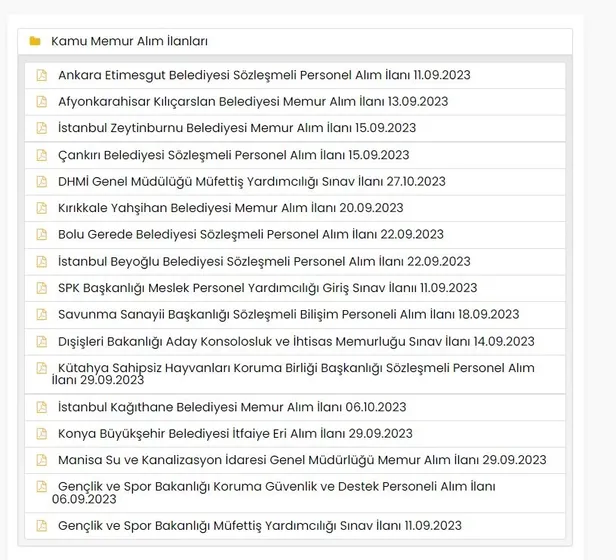The width and height of the screenshot is (616, 560).
Task: Open Gençlik ve Spor Müfettiş Yardımcılığı Sınav İlanı
Action: point(260,526)
